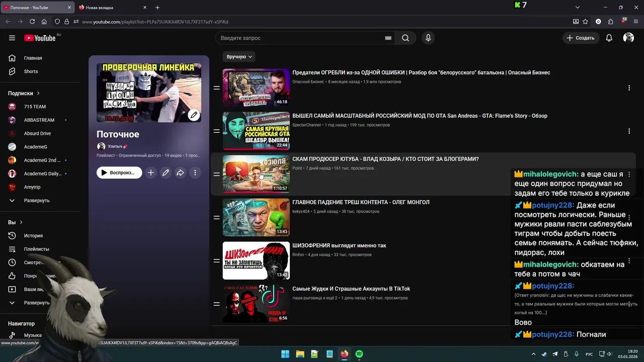
Task: Select the browser address bar URL
Action: pos(155,22)
